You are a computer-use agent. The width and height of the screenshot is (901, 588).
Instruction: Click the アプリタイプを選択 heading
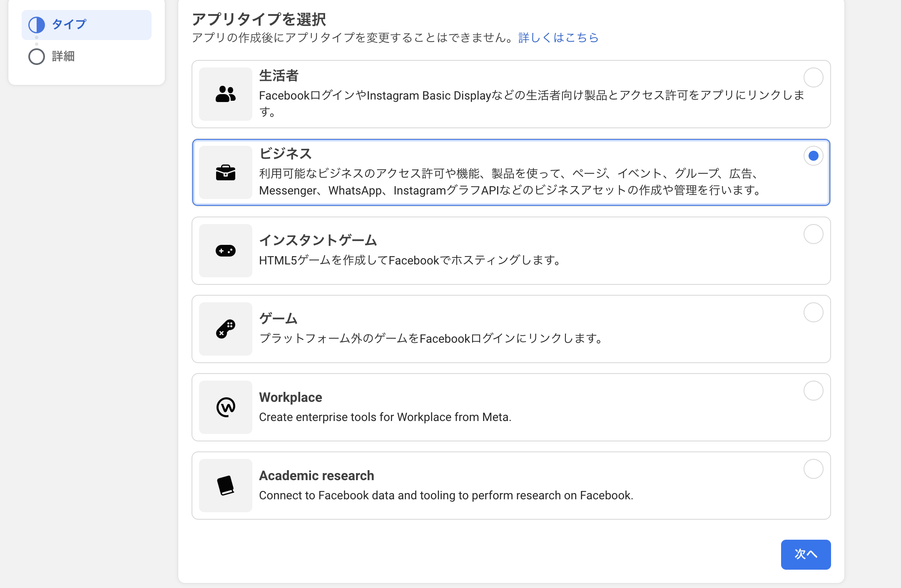tap(259, 19)
